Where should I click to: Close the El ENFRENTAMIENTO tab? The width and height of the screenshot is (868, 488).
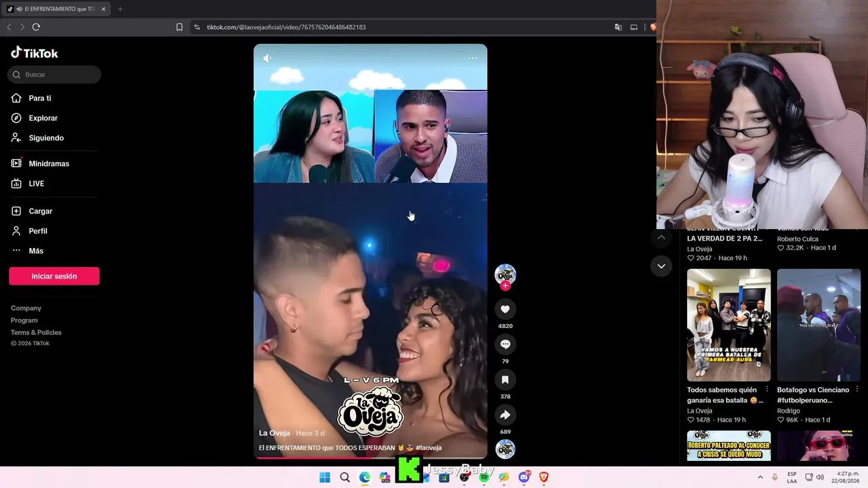coord(104,9)
